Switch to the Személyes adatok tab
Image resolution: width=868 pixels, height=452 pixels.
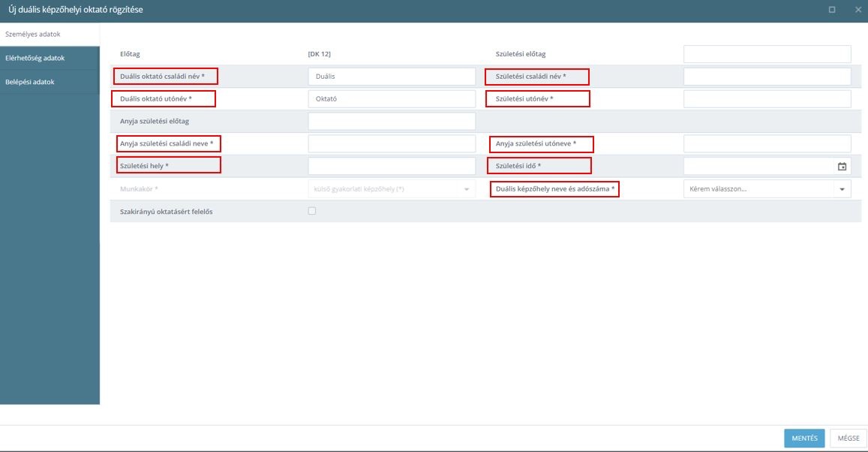[x=50, y=34]
